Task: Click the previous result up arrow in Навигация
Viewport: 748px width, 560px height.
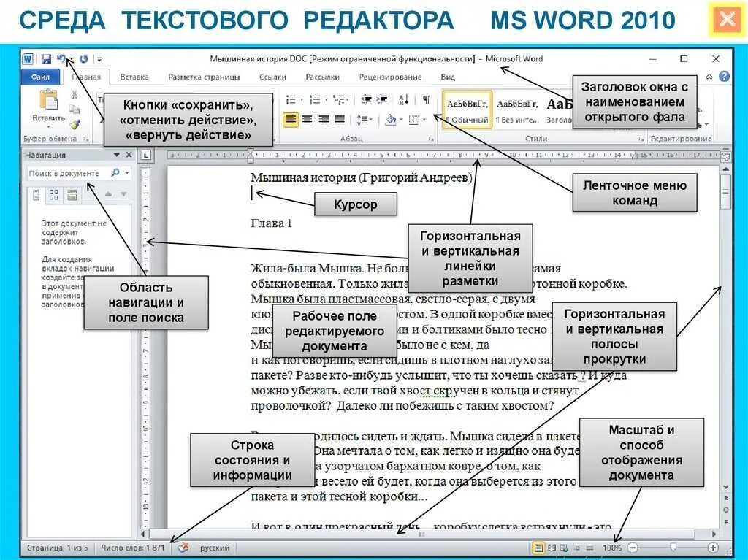Action: coord(108,194)
